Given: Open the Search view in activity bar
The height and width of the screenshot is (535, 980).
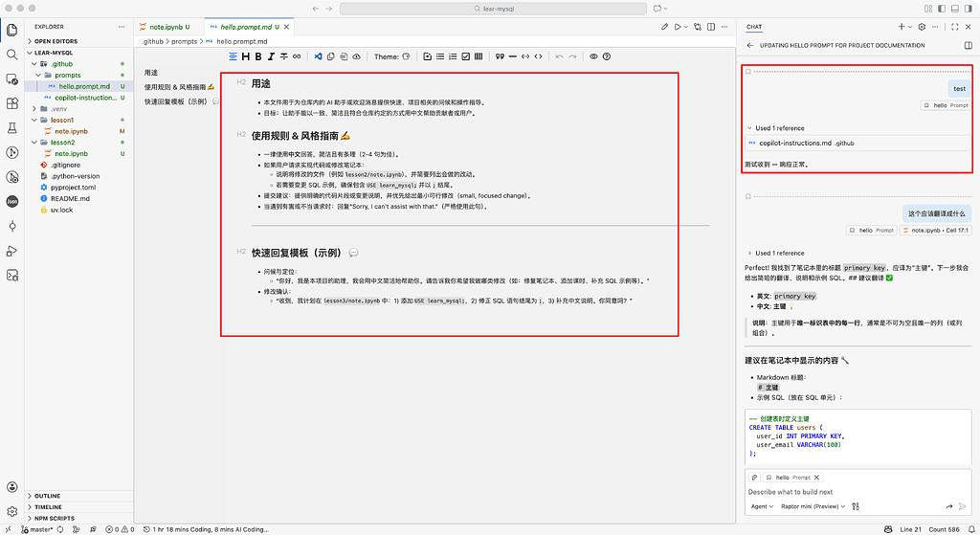Looking at the screenshot, I should pyautogui.click(x=11, y=55).
